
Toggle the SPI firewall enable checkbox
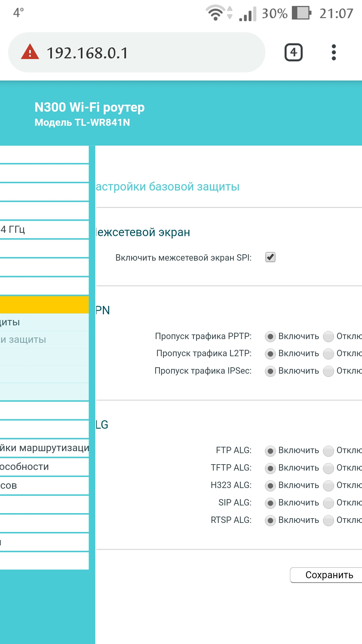click(x=270, y=257)
